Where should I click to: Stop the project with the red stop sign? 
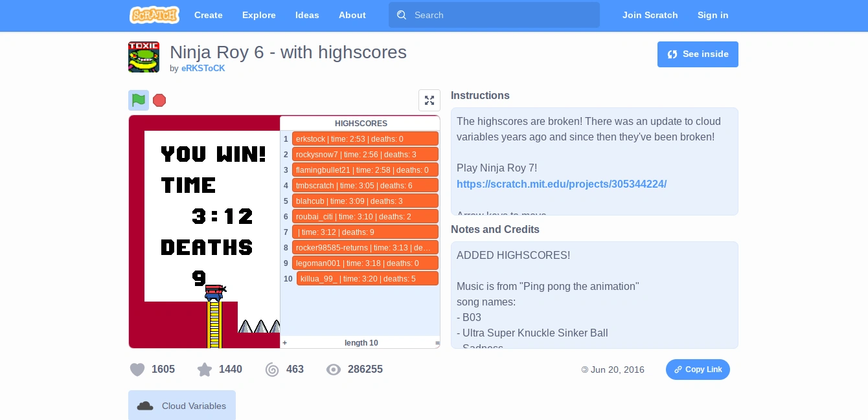159,100
